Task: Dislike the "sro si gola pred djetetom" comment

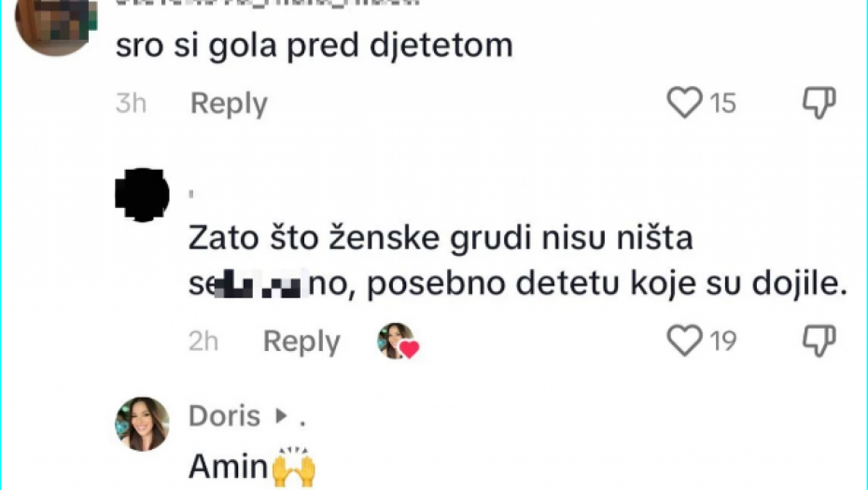Action: click(x=819, y=103)
